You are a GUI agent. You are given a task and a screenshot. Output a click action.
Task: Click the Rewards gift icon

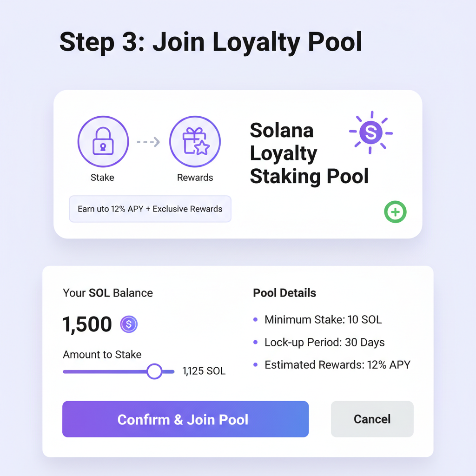point(195,141)
